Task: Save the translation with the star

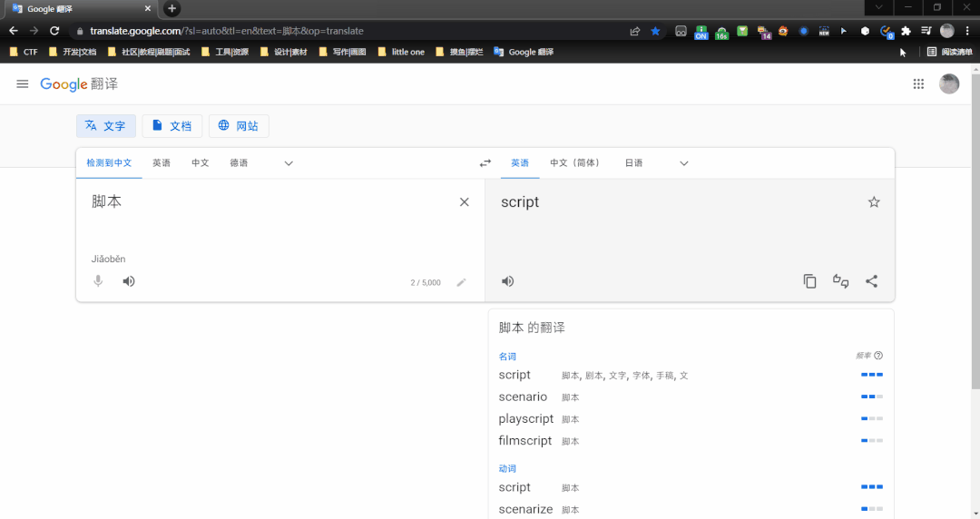Action: [874, 202]
